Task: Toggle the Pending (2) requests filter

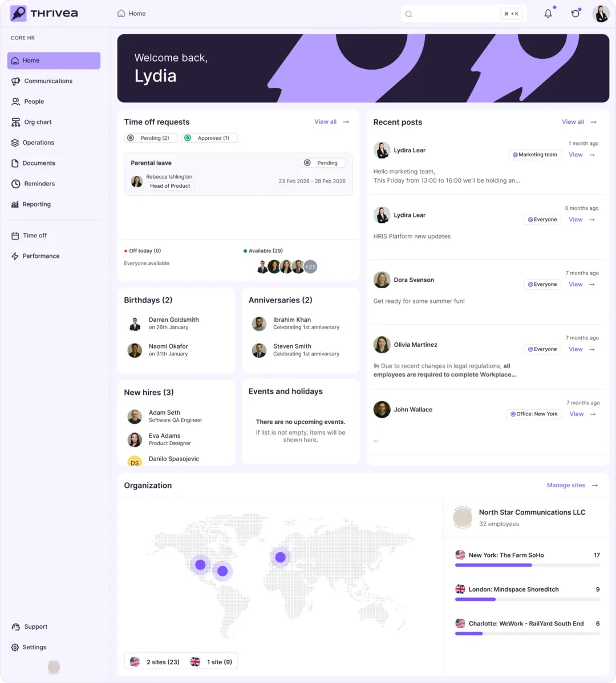Action: [x=151, y=138]
